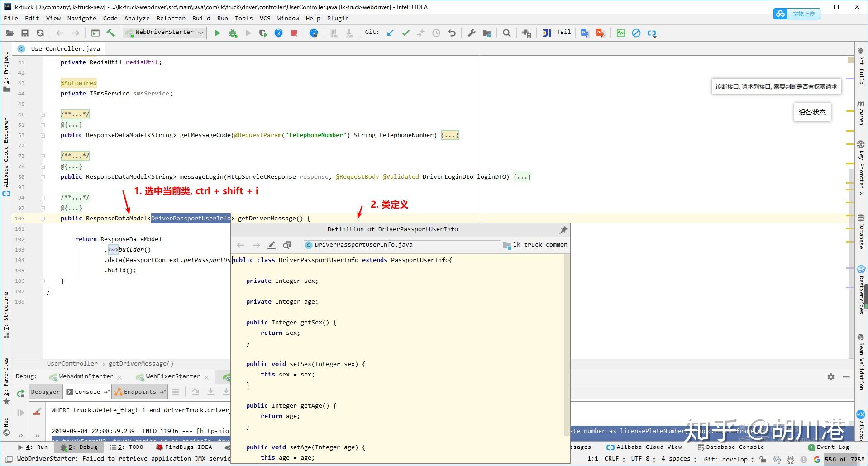Commit changes via the Git checkmark icon
Image resolution: width=868 pixels, height=466 pixels.
click(406, 33)
